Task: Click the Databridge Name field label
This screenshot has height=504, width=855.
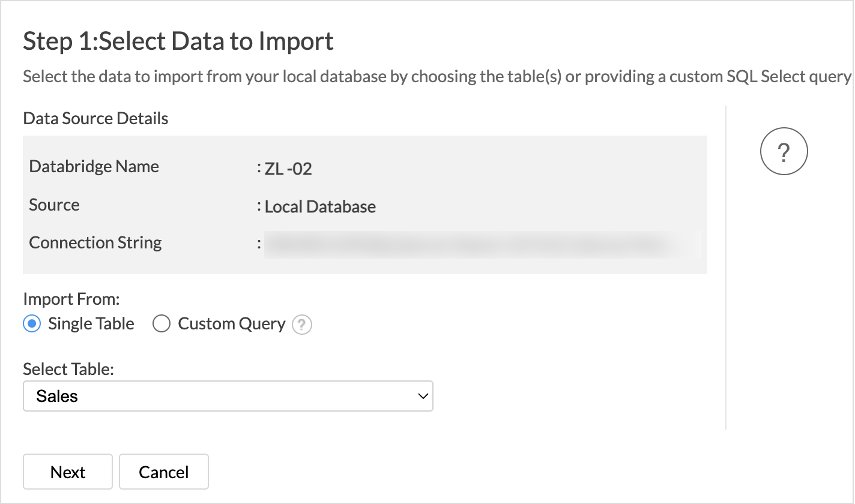Action: [94, 166]
